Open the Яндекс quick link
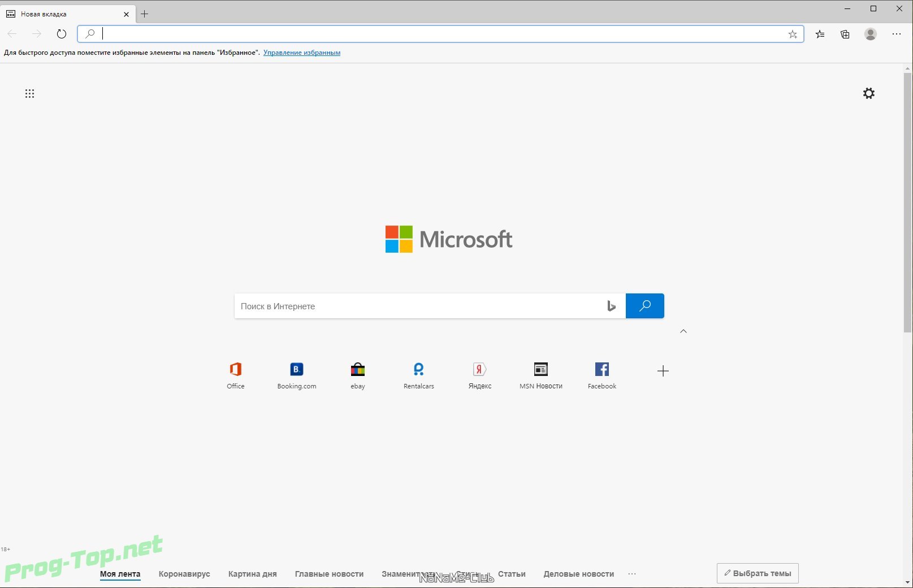Image resolution: width=913 pixels, height=588 pixels. pos(480,376)
